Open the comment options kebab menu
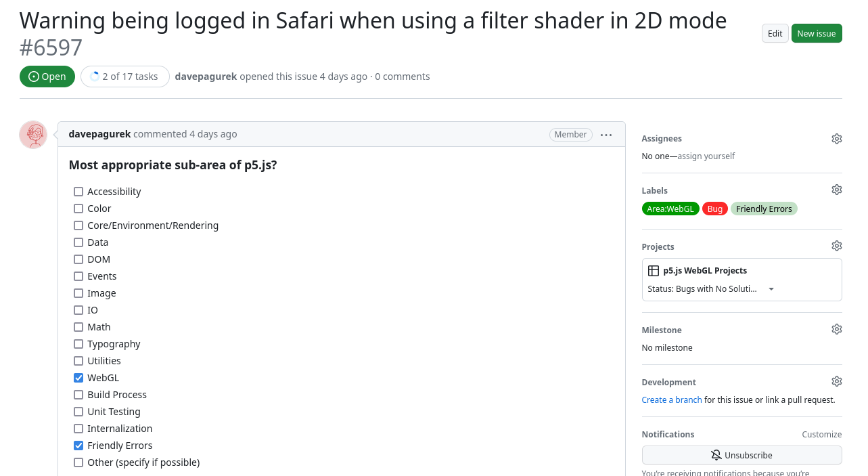 coord(606,134)
